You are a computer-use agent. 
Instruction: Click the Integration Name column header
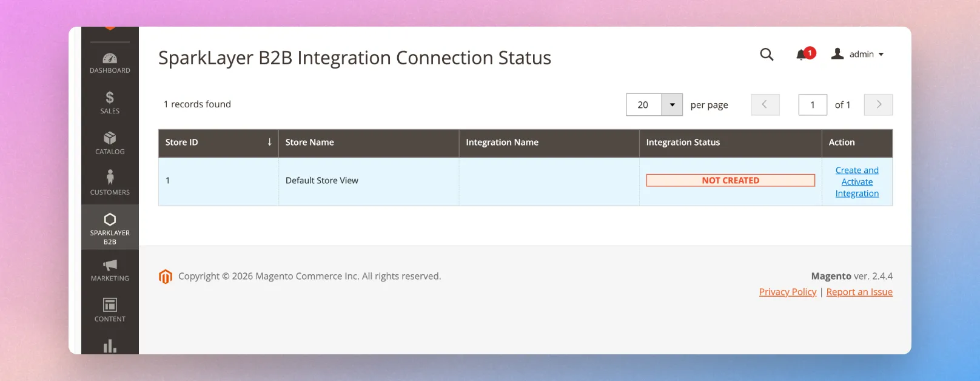point(549,143)
